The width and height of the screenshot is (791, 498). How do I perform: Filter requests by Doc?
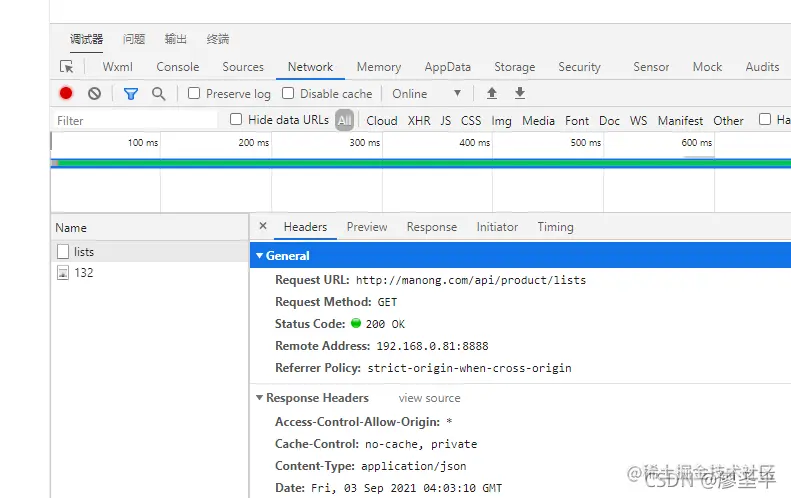point(609,121)
